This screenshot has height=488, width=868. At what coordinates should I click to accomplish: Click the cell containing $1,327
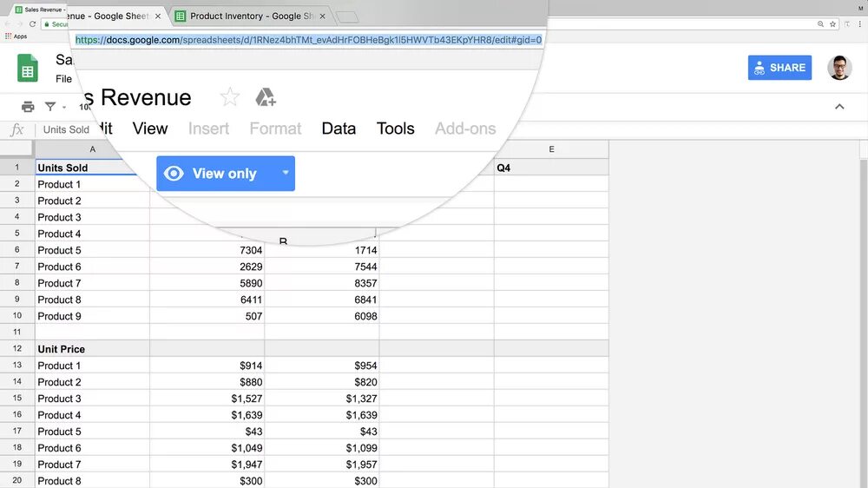pyautogui.click(x=322, y=399)
